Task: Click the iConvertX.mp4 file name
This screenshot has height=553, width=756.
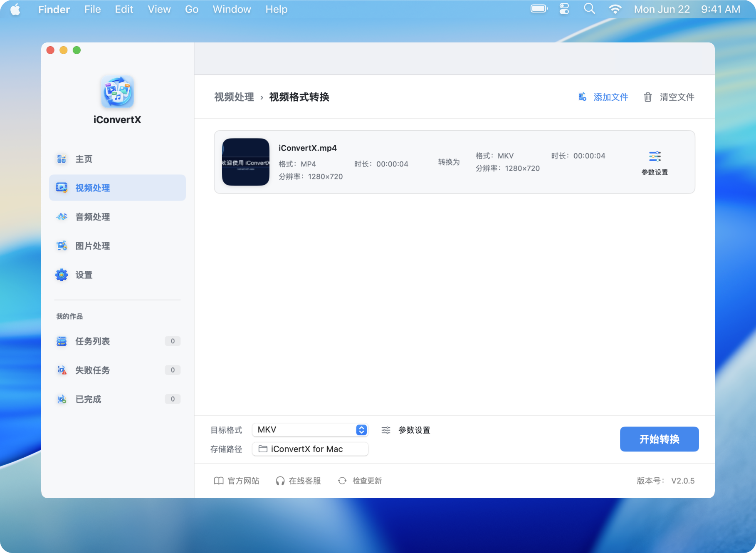Action: 308,148
